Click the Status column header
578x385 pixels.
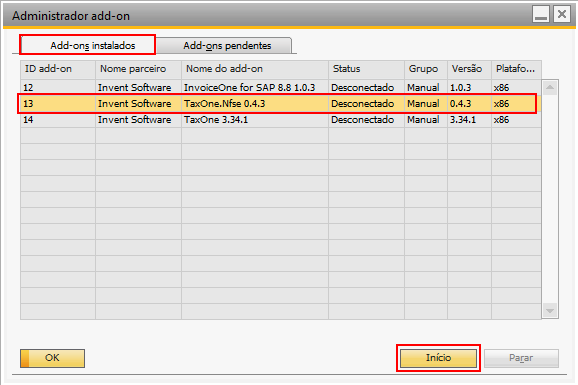[366, 69]
